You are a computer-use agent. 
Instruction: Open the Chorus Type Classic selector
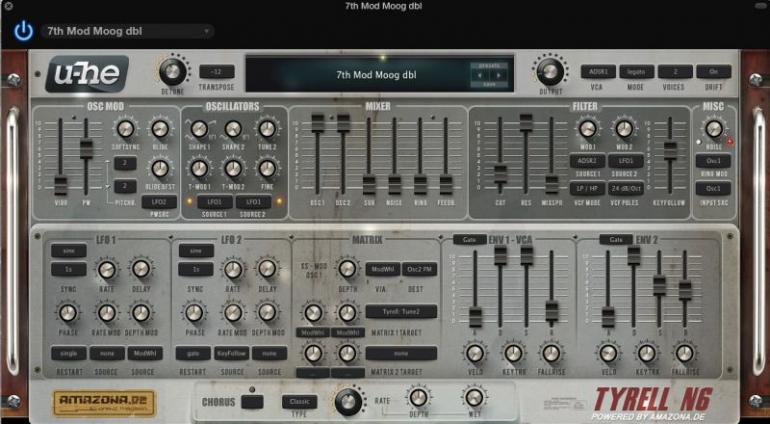[x=300, y=402]
